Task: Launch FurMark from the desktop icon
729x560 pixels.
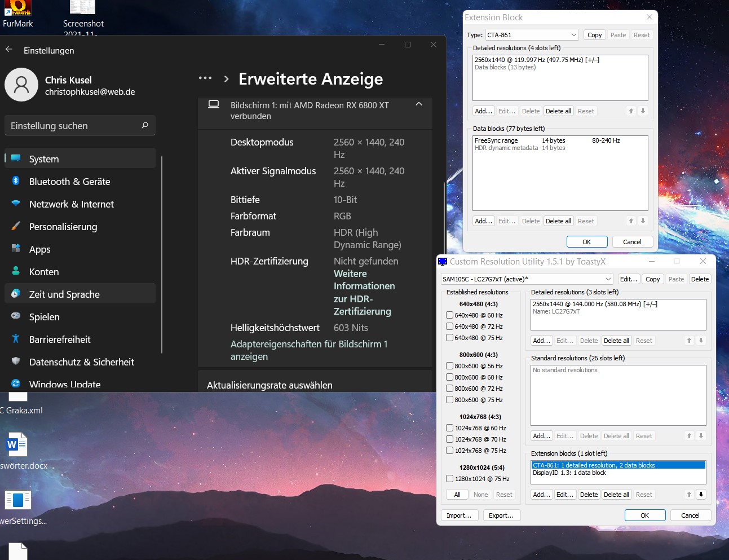Action: (17, 8)
